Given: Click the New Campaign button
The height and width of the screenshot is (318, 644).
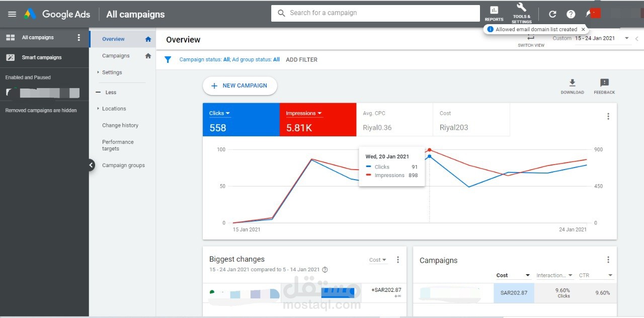Looking at the screenshot, I should [240, 86].
